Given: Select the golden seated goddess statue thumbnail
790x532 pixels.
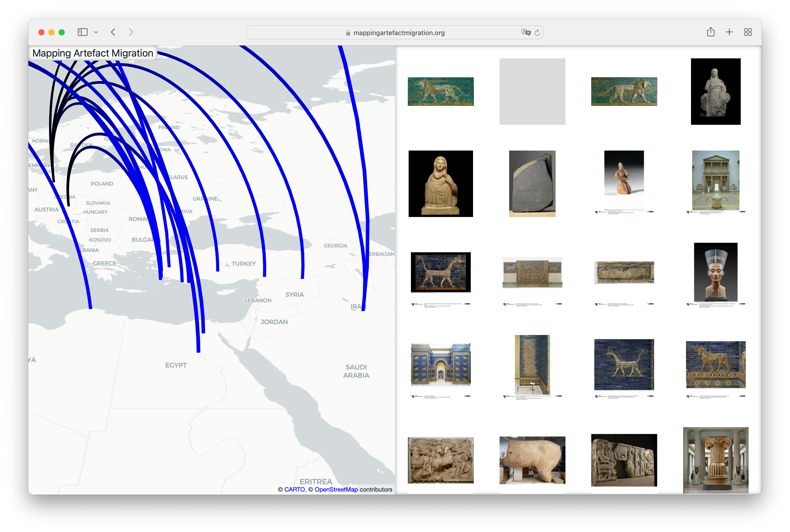Looking at the screenshot, I should pyautogui.click(x=441, y=184).
